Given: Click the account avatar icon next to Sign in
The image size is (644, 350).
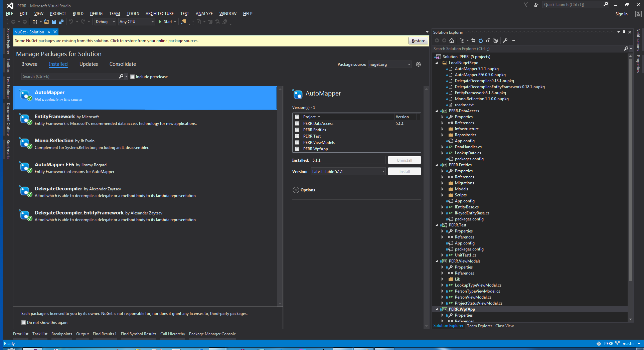Looking at the screenshot, I should (x=638, y=14).
